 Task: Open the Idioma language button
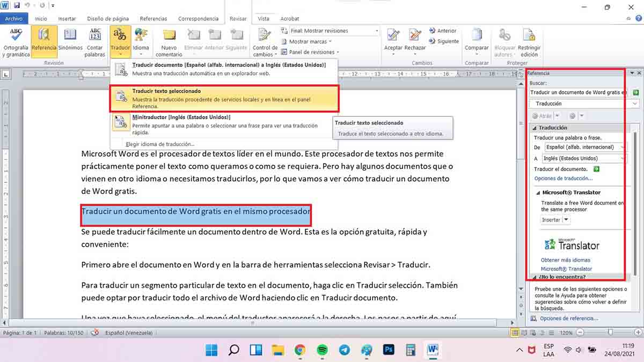coord(141,42)
